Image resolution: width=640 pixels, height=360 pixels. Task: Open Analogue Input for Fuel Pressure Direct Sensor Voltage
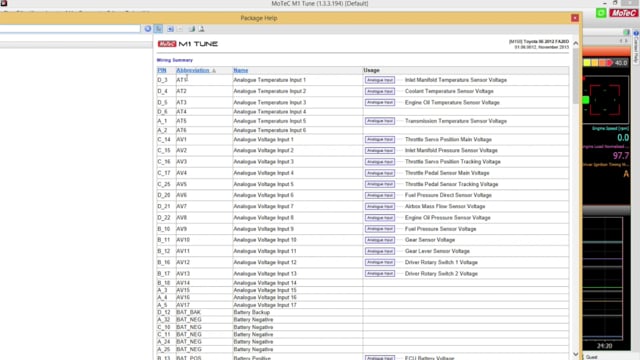pos(380,195)
